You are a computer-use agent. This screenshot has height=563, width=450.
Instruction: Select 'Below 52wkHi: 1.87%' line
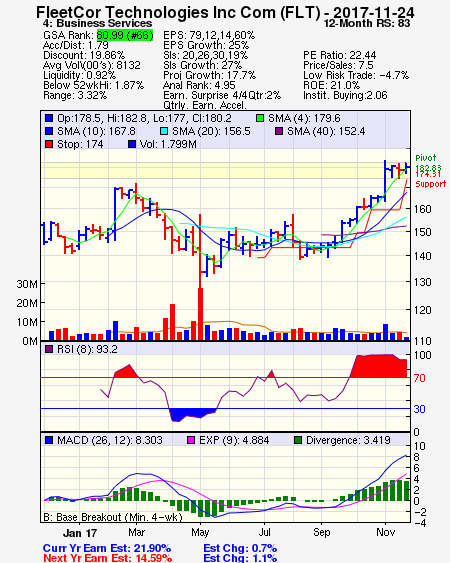[93, 85]
